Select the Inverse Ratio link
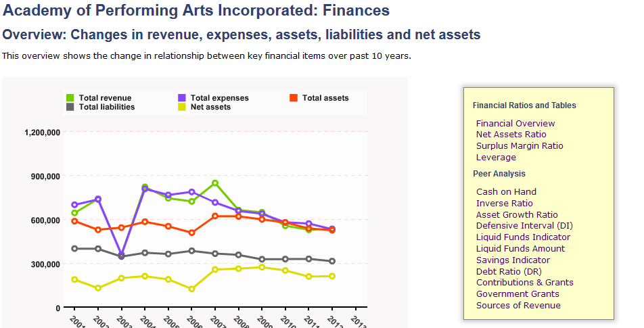 (505, 203)
